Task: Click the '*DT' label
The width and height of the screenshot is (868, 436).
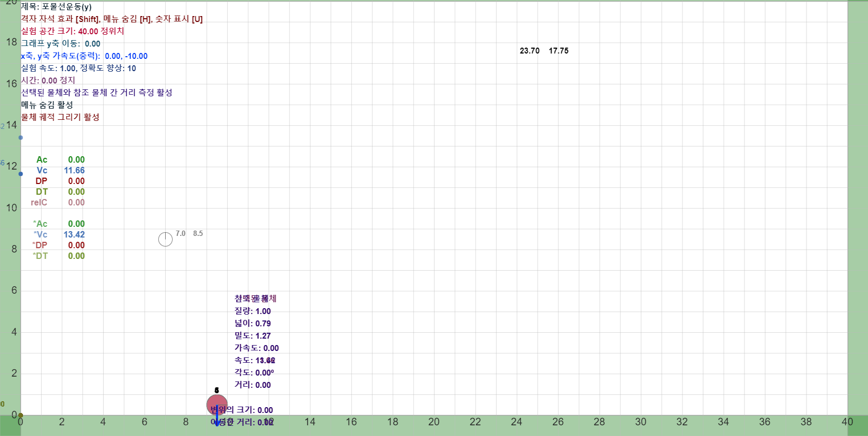Action: [x=40, y=256]
